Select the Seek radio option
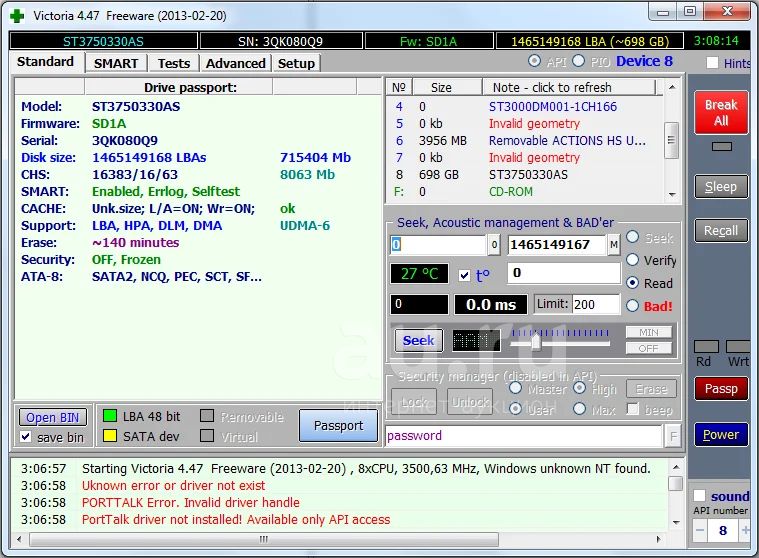The image size is (759, 558). 632,237
